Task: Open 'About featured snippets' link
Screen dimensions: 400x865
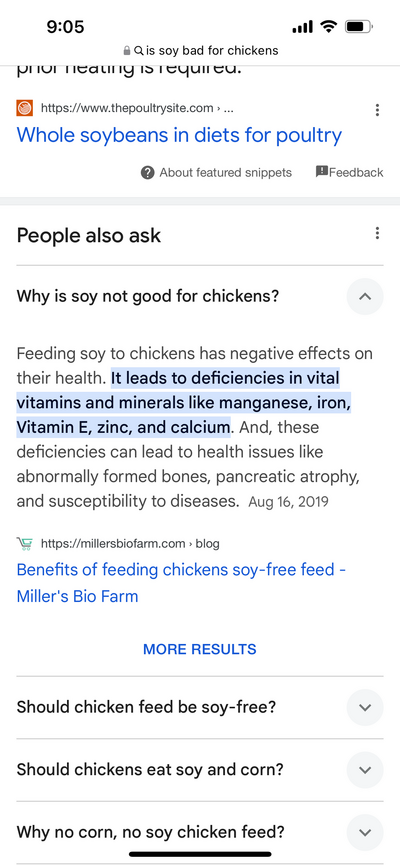Action: [226, 173]
